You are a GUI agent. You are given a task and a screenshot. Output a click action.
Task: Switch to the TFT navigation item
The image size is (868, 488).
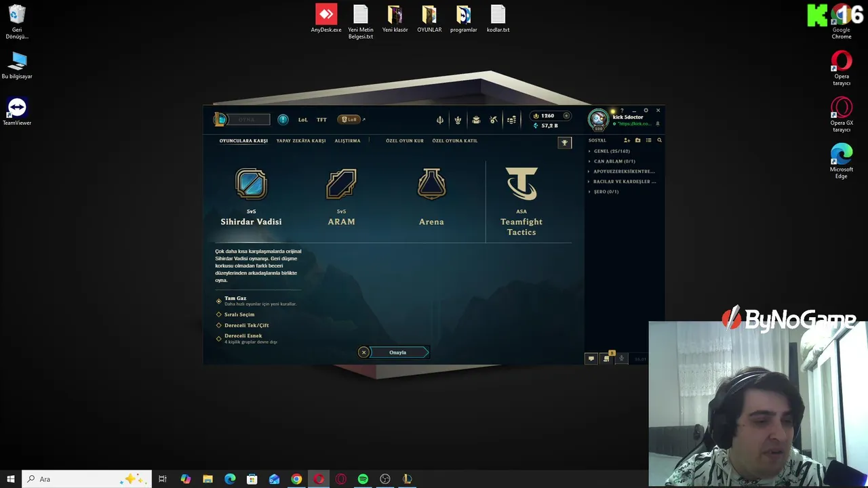pyautogui.click(x=321, y=120)
